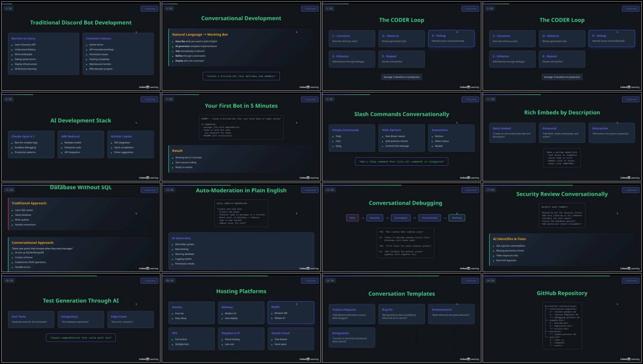Click the "SQL injection vulnerabilities" bullet
The height and width of the screenshot is (364, 643).
(x=510, y=246)
